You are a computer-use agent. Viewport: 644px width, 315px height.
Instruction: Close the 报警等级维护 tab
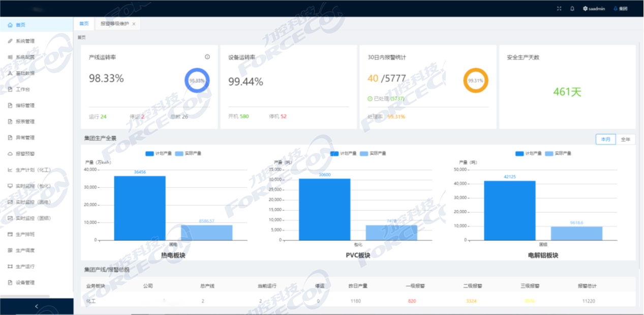[x=134, y=24]
